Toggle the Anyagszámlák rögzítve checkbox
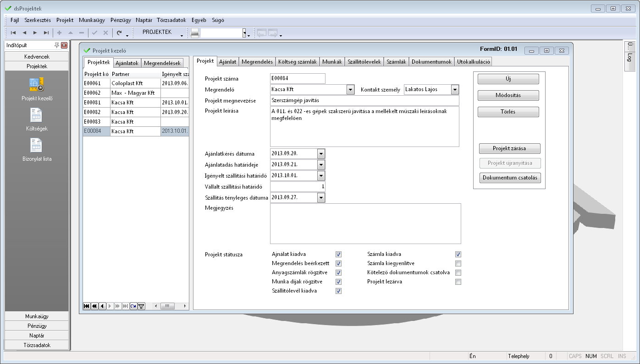This screenshot has width=640, height=364. click(339, 272)
